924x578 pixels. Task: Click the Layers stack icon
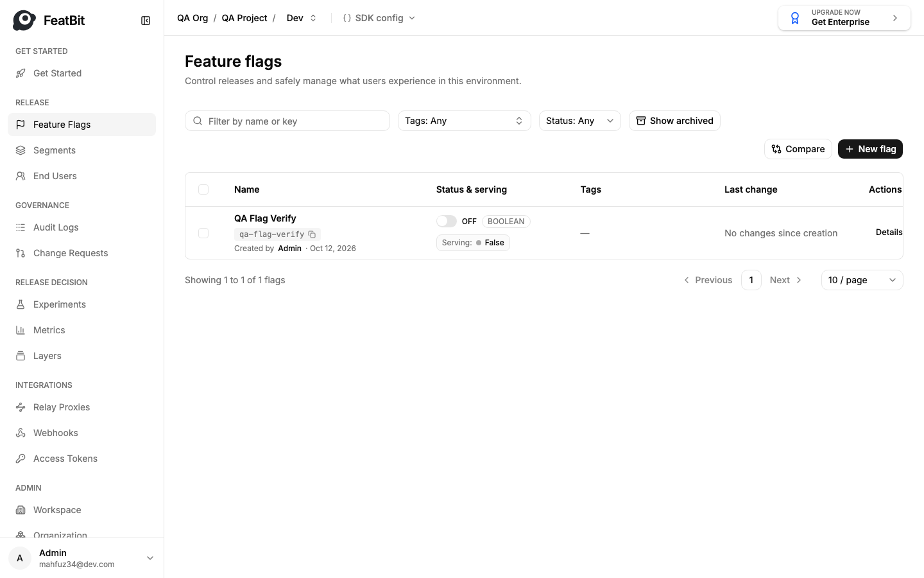21,356
